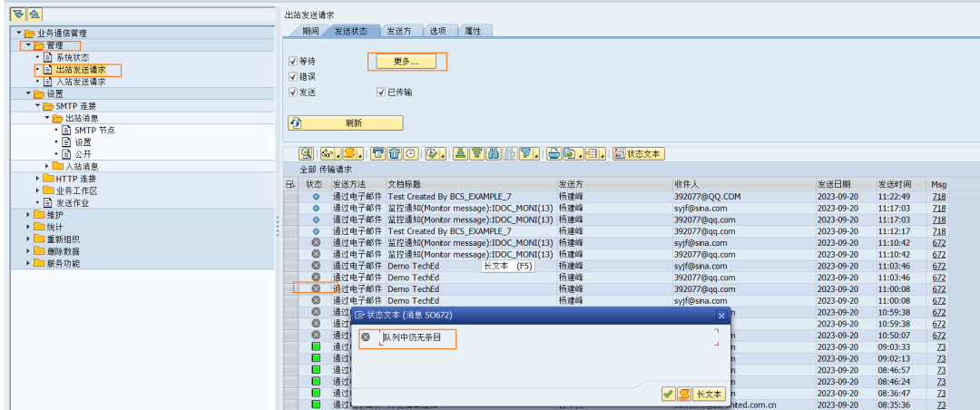The width and height of the screenshot is (980, 410).
Task: Open the 发送方 tab
Action: [399, 31]
